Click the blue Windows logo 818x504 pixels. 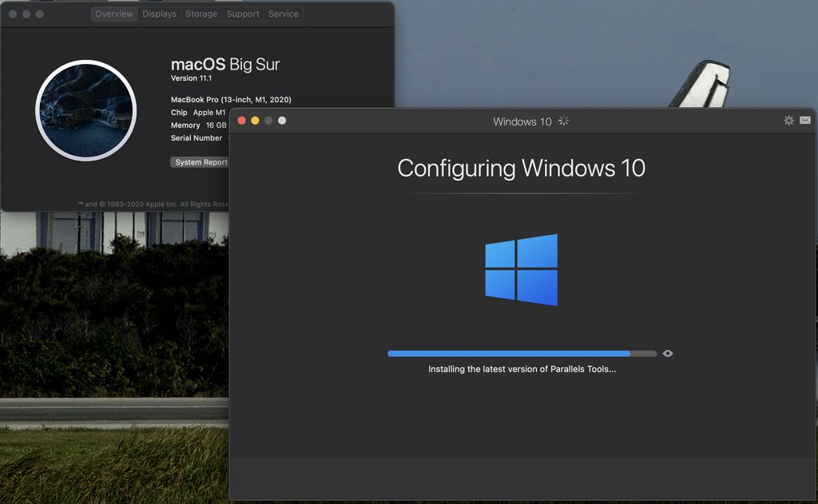(x=521, y=270)
